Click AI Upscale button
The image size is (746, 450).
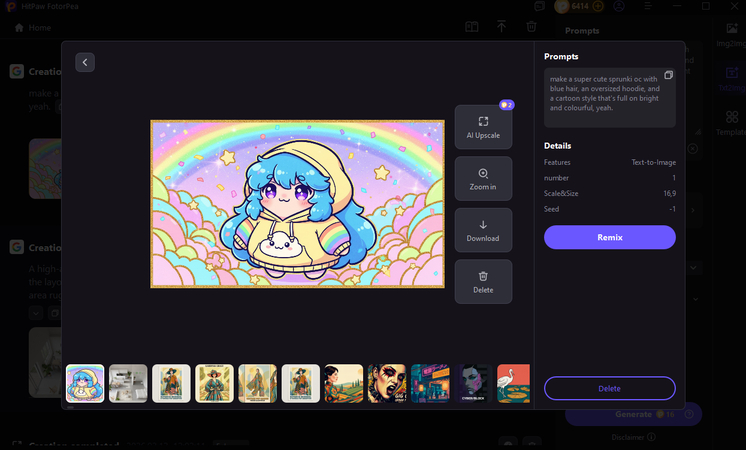(483, 127)
